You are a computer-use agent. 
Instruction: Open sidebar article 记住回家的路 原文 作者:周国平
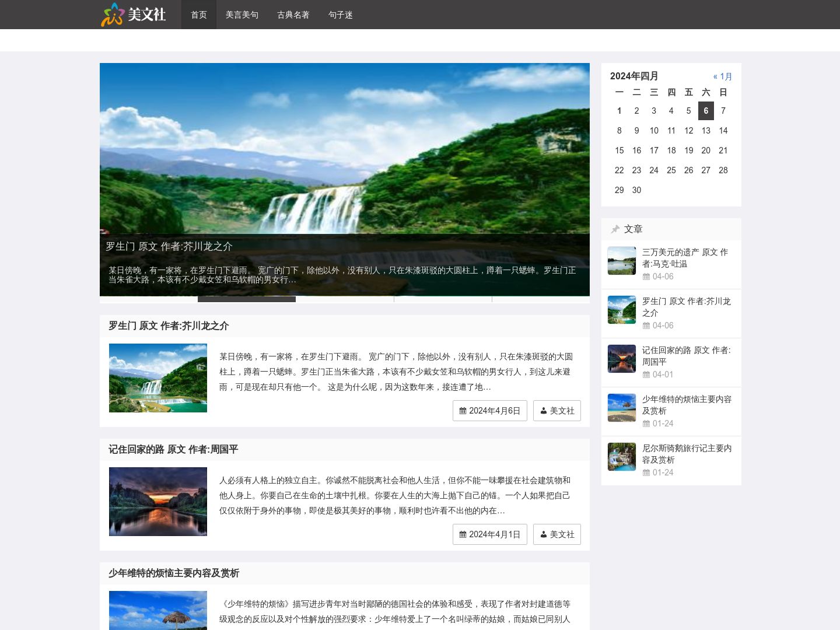pyautogui.click(x=687, y=356)
